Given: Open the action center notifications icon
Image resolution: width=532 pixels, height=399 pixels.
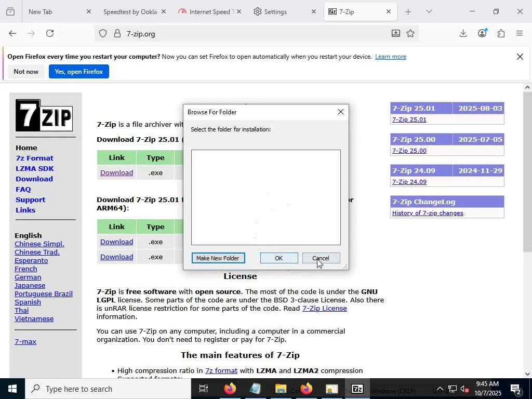Looking at the screenshot, I should click(515, 389).
